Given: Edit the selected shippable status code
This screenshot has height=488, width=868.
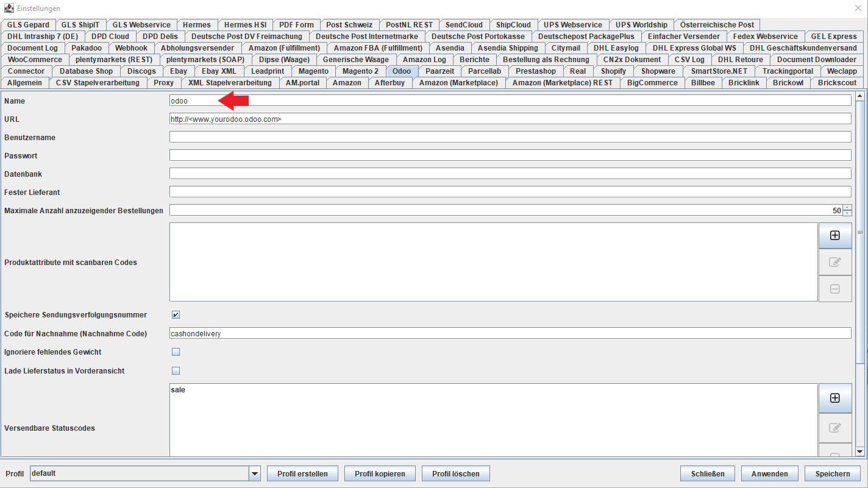Looking at the screenshot, I should pyautogui.click(x=835, y=428).
